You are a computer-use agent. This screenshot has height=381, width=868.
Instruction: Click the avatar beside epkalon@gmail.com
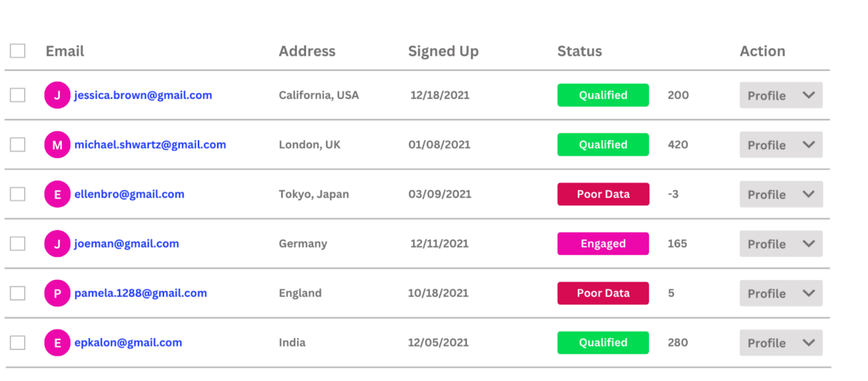tap(57, 342)
